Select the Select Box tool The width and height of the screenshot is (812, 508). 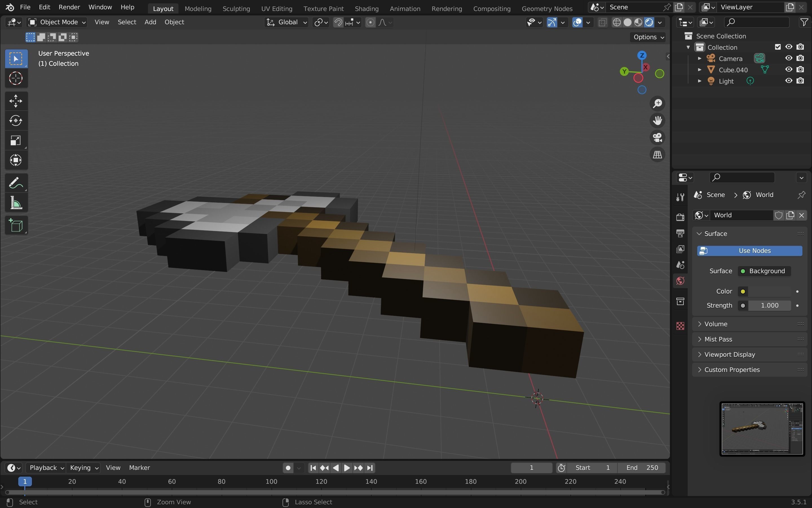click(x=16, y=58)
